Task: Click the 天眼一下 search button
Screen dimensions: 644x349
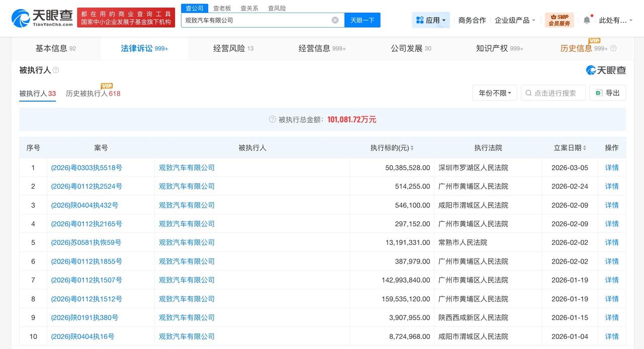Action: tap(362, 20)
